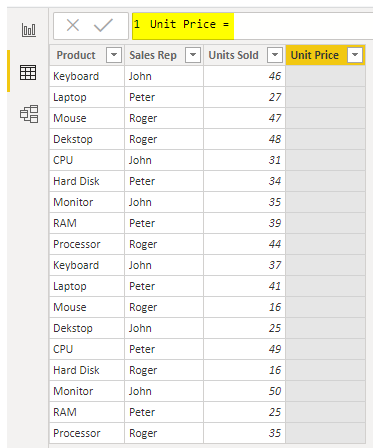Switch to Report view icon
The width and height of the screenshot is (378, 448).
coord(28,30)
